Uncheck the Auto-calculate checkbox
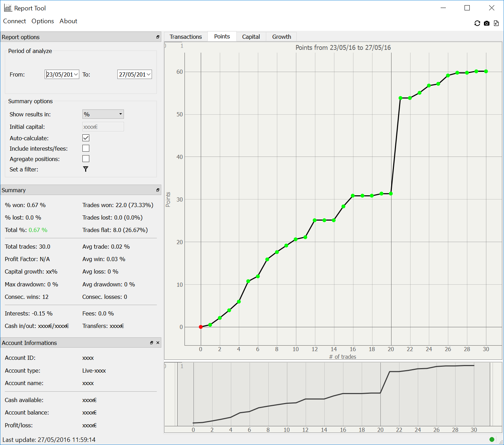504x445 pixels. pos(86,138)
